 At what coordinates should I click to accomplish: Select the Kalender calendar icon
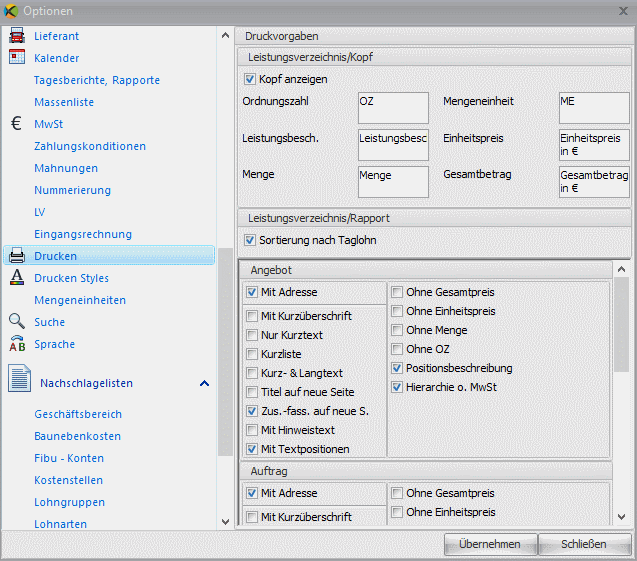(x=16, y=58)
